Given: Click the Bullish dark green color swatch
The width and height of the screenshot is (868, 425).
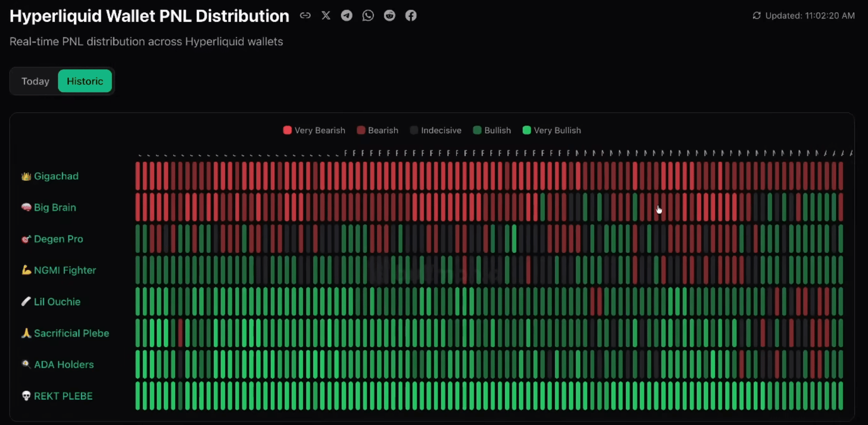Looking at the screenshot, I should [477, 130].
